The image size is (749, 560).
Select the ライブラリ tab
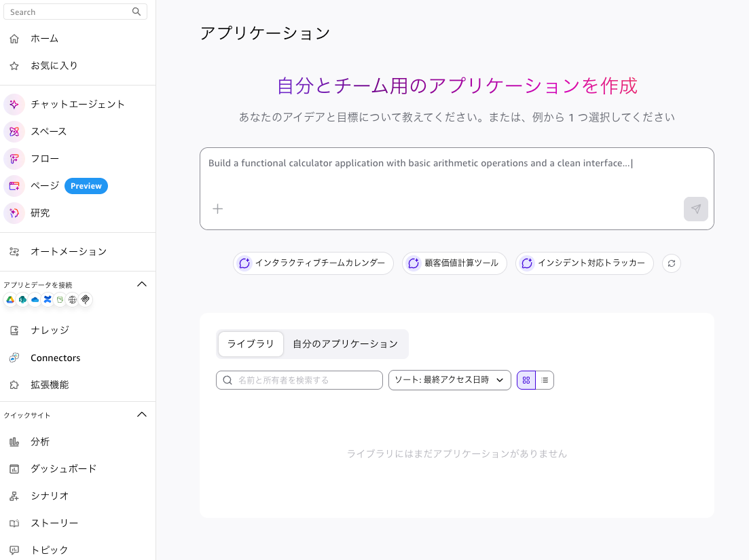251,343
